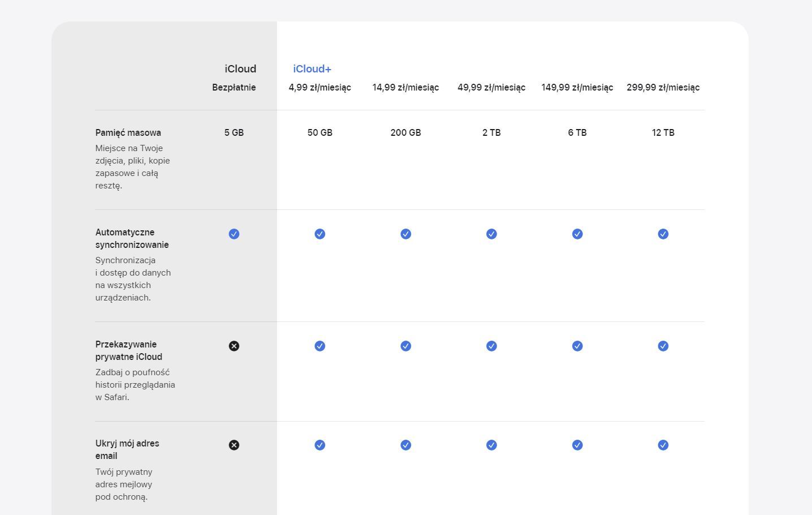
Task: Click Automatyczne synchronizowanie checkmark in free iCloud column
Action: (x=234, y=234)
